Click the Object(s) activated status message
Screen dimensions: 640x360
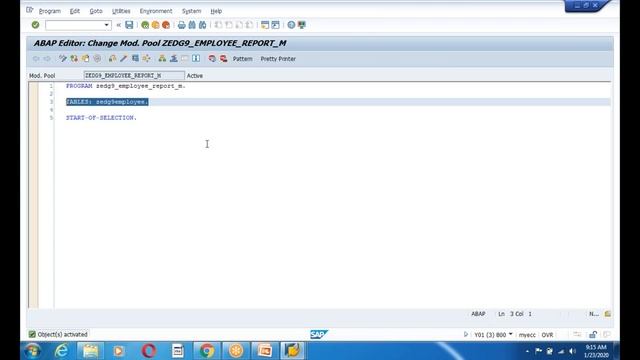pyautogui.click(x=62, y=334)
